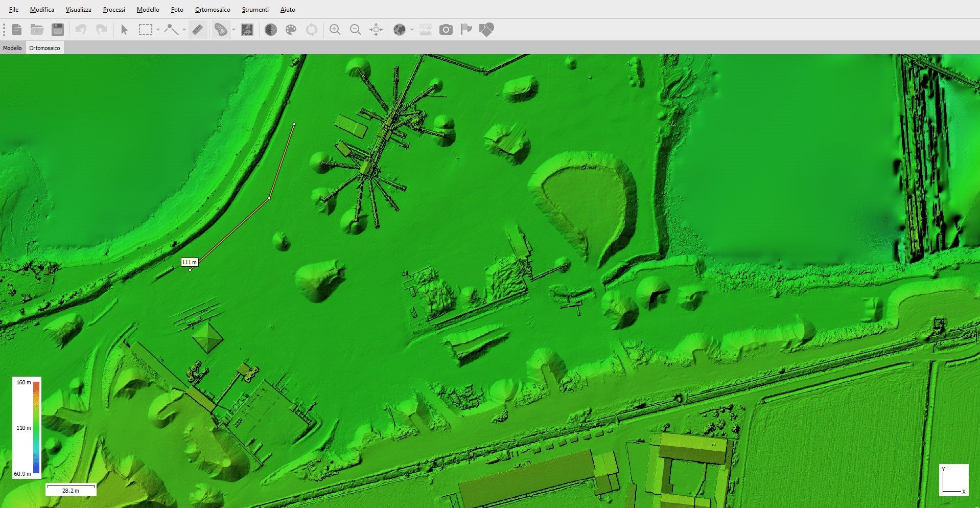Toggle hillshading with the half-shaded sphere icon
Screen dimensions: 980x508
271,30
